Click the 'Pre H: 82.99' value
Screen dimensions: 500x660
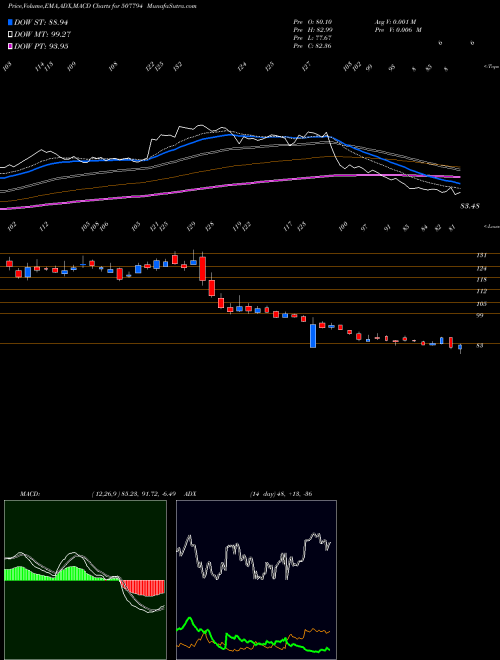(x=312, y=30)
